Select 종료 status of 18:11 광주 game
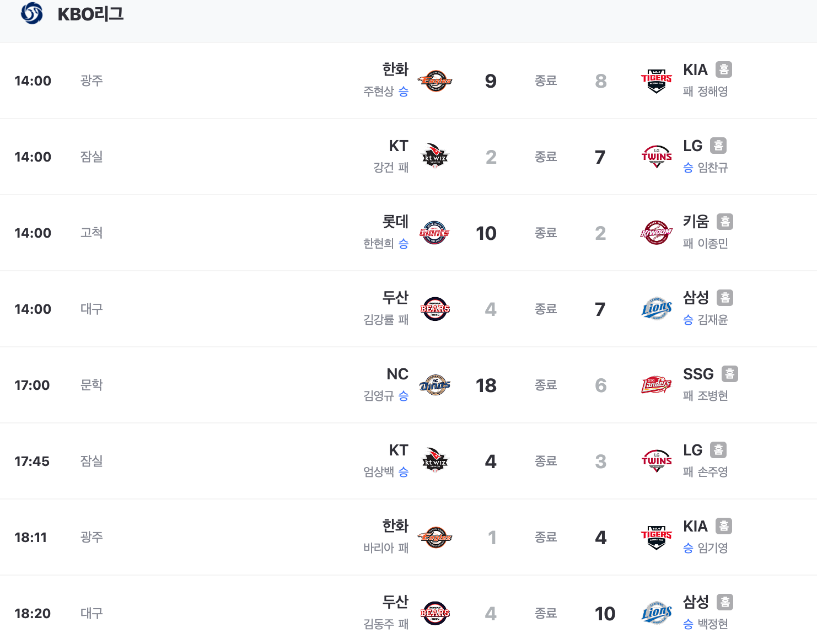 546,538
